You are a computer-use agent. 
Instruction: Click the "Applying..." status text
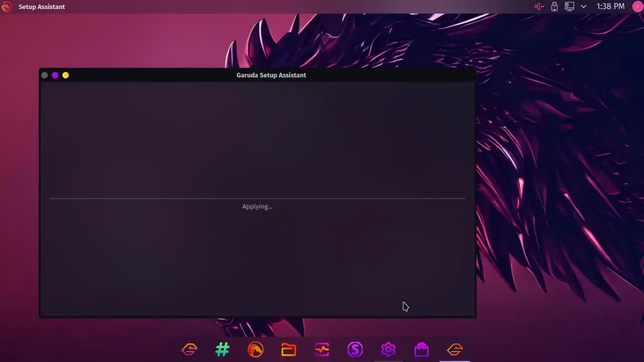click(x=257, y=207)
